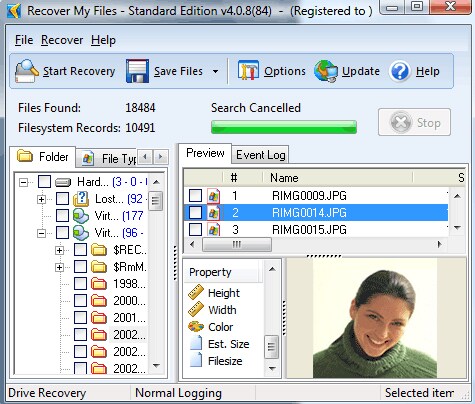The height and width of the screenshot is (404, 475).
Task: Click the Virt... (177 drive icon
Action: [81, 216]
